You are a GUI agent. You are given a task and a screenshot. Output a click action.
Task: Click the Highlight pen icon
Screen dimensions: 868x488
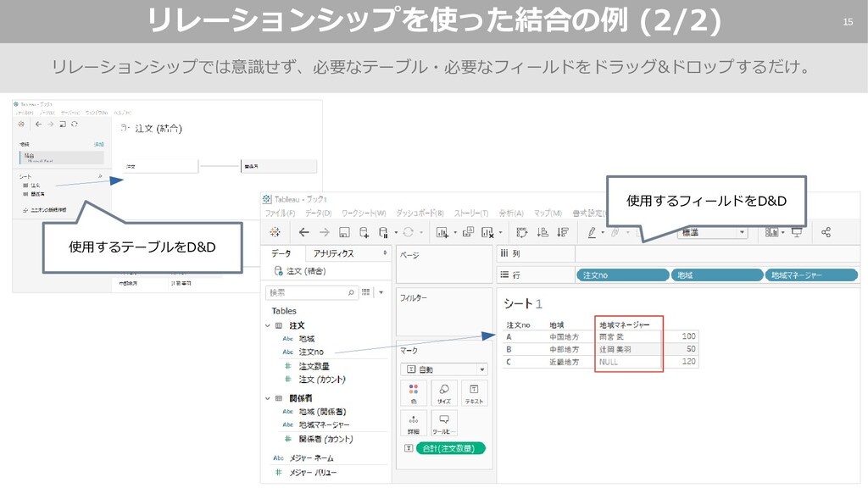(x=592, y=233)
